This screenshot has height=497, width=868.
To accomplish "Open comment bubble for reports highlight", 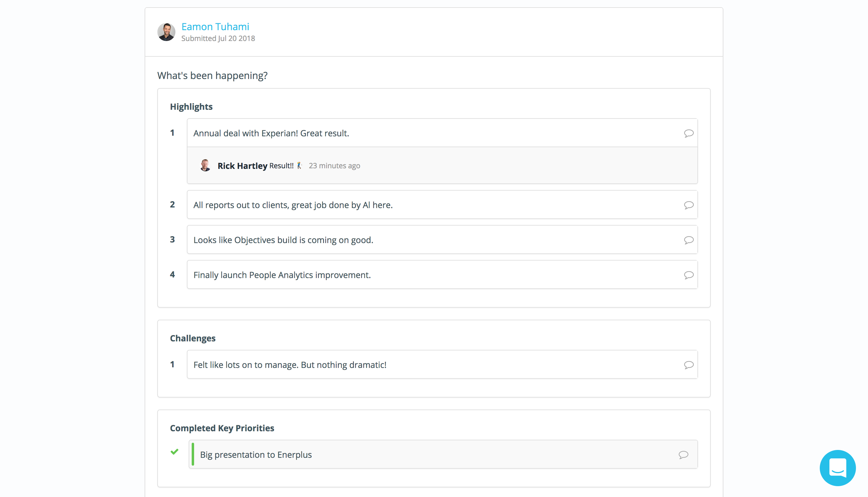I will point(688,205).
